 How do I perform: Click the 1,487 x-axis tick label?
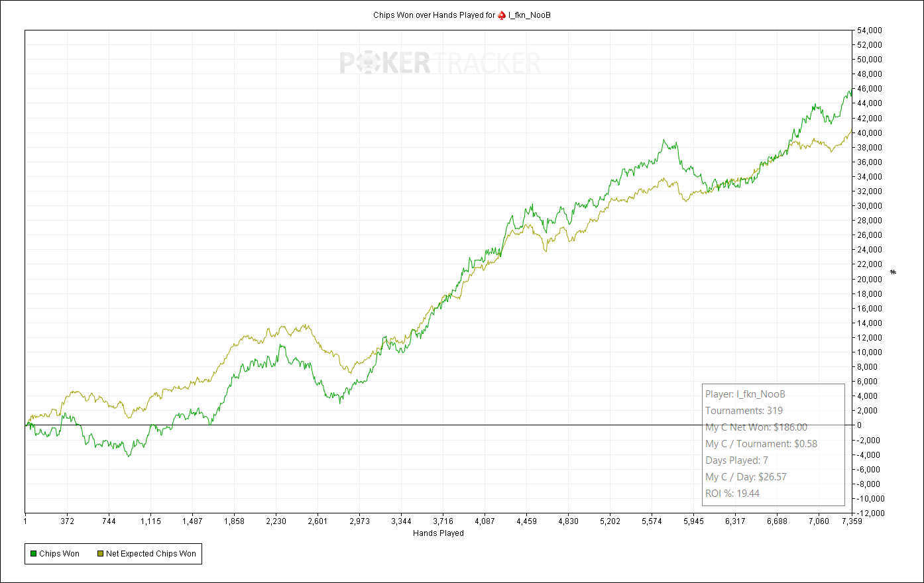[x=192, y=521]
